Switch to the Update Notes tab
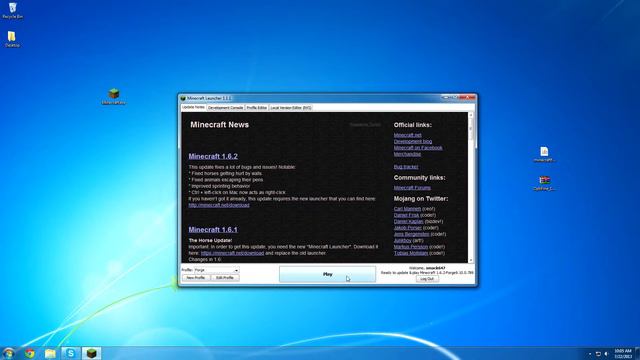 tap(193, 107)
